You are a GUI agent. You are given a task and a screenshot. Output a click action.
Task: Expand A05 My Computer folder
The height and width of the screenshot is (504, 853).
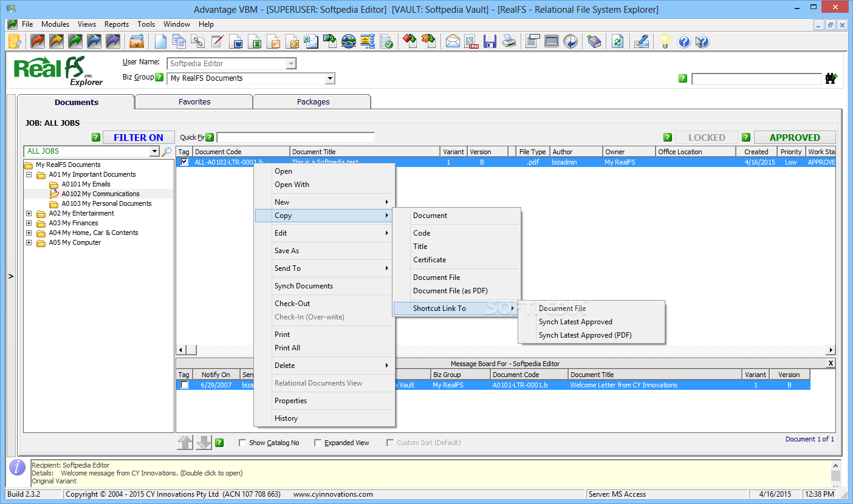point(29,242)
